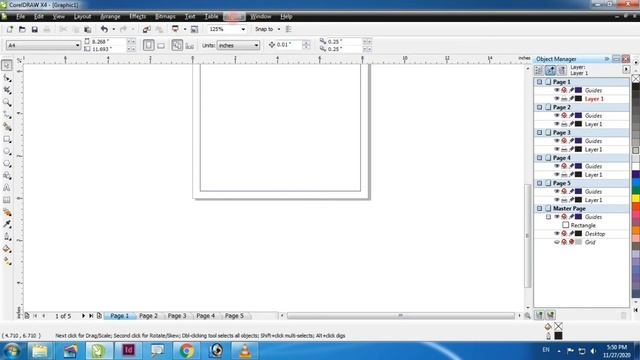Select the Basic Shapes tool
Image resolution: width=640 pixels, height=360 pixels.
click(7, 176)
